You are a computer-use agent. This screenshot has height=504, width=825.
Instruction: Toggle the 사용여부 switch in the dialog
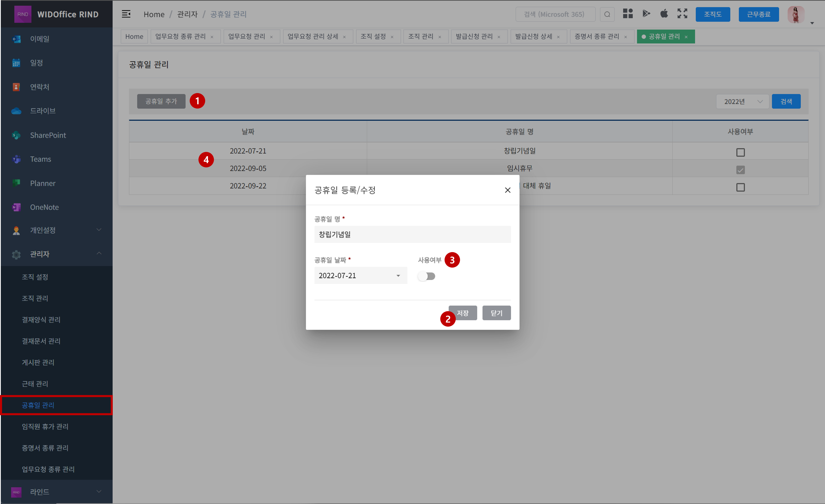(x=426, y=276)
